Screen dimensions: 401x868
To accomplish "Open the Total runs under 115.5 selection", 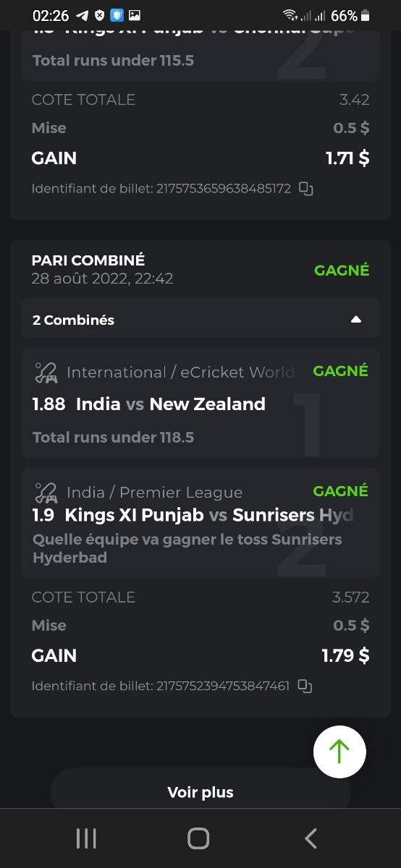I will pyautogui.click(x=113, y=61).
